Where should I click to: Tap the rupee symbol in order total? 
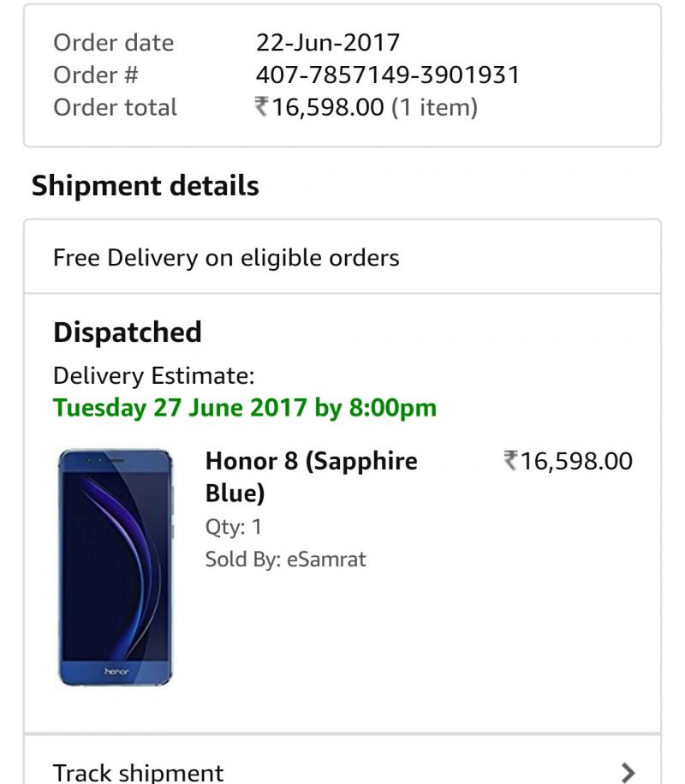(262, 107)
